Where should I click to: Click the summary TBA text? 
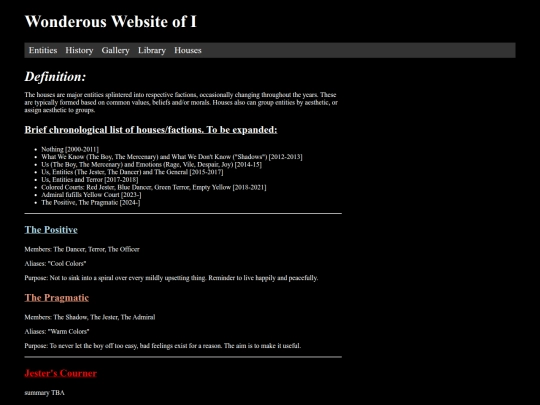(x=44, y=393)
